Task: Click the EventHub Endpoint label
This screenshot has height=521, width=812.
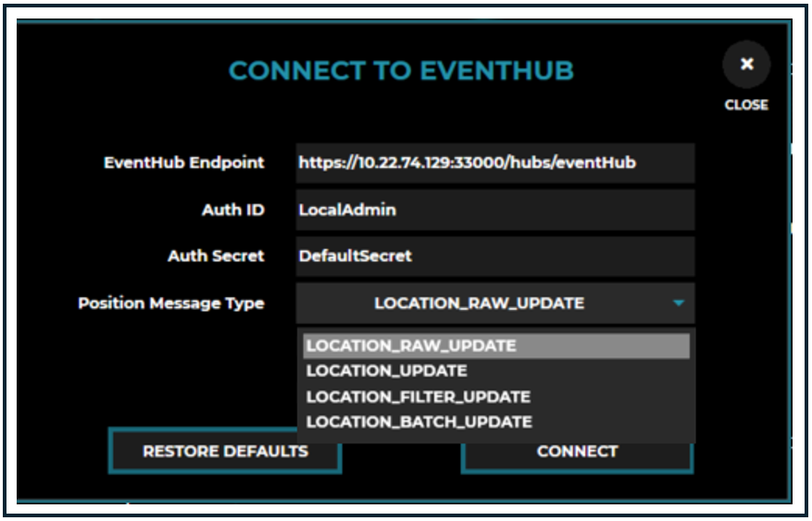Action: point(184,163)
